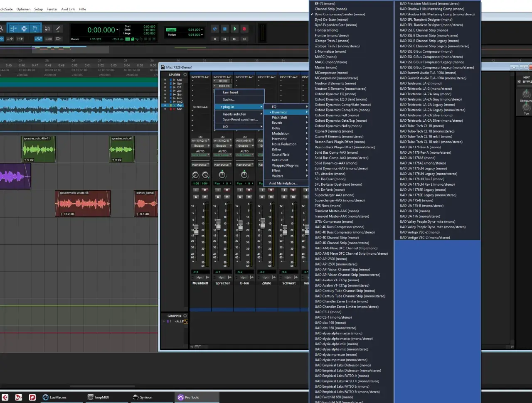Click the Return to Zero transport button
The height and width of the screenshot is (403, 532).
(215, 39)
